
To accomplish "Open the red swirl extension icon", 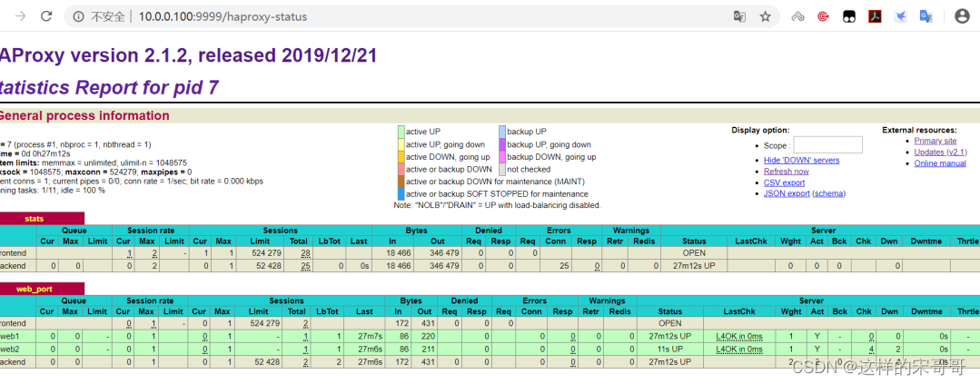I will [x=823, y=17].
